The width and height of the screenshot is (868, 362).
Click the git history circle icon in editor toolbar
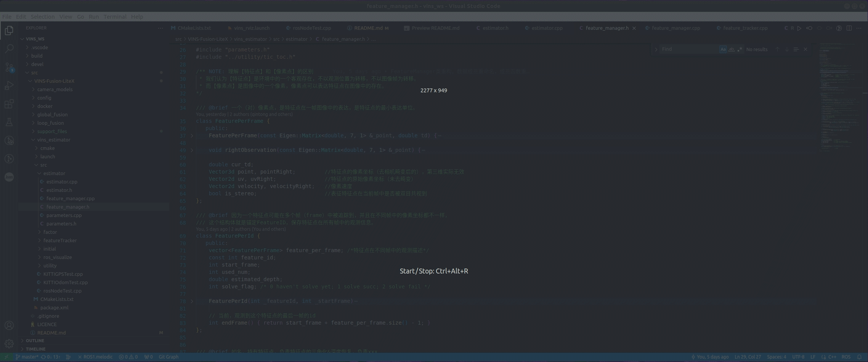pos(839,28)
